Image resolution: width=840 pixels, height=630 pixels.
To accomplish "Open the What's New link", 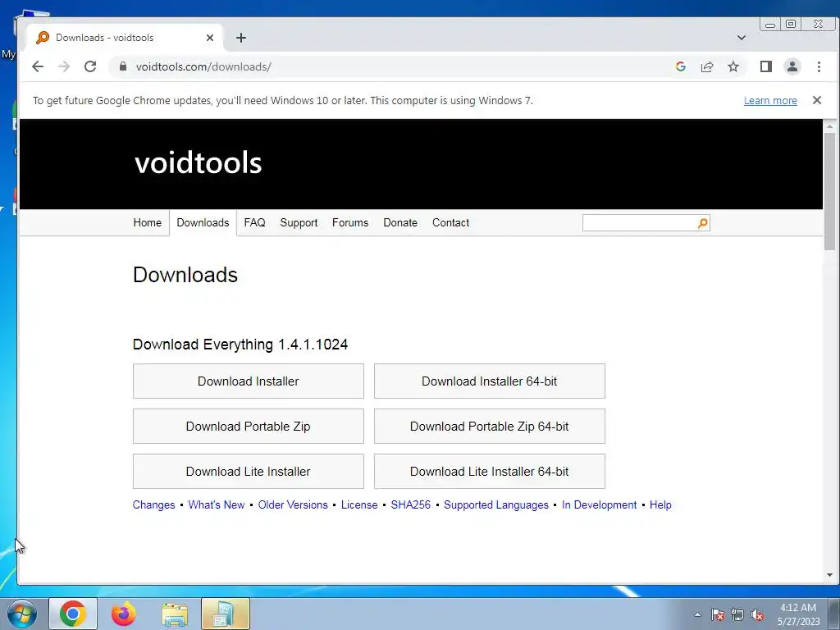I will 217,504.
